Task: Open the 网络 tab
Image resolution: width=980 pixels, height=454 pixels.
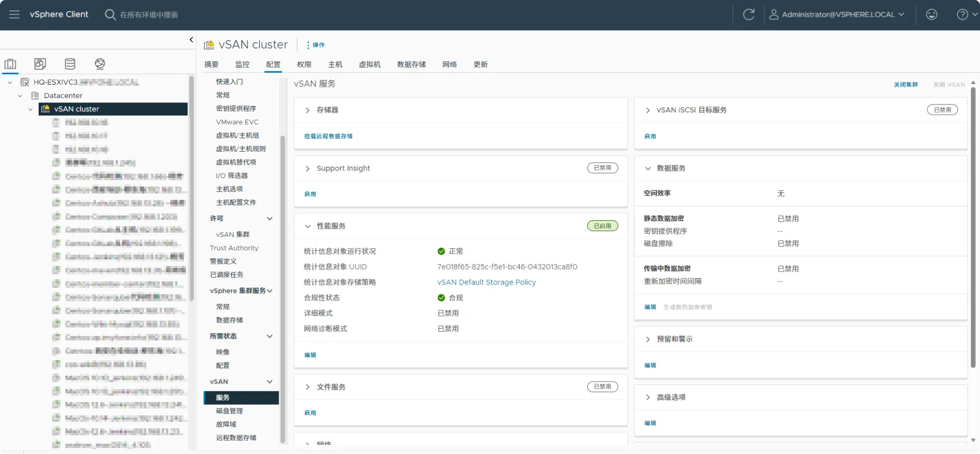Action: click(450, 64)
